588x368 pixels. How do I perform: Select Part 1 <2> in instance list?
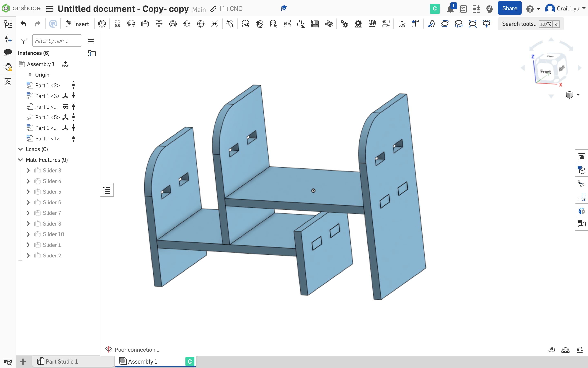click(47, 85)
